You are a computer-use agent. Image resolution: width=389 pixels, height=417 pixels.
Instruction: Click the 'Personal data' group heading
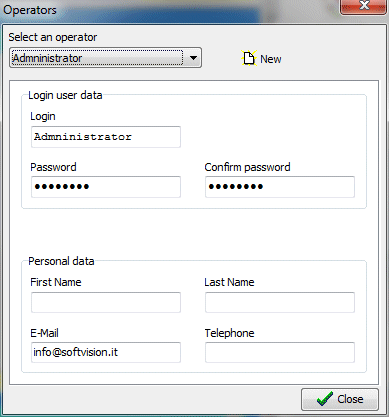[x=61, y=261]
